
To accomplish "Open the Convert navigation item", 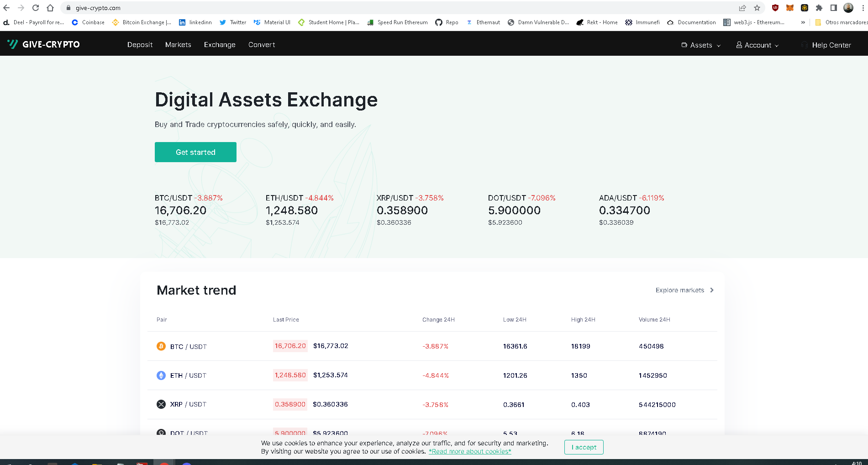I will pyautogui.click(x=261, y=44).
